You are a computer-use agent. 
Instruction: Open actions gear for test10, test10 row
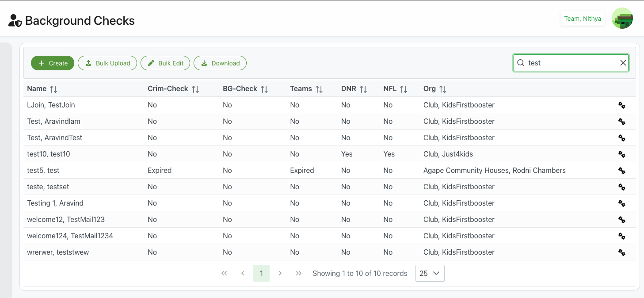pyautogui.click(x=621, y=154)
